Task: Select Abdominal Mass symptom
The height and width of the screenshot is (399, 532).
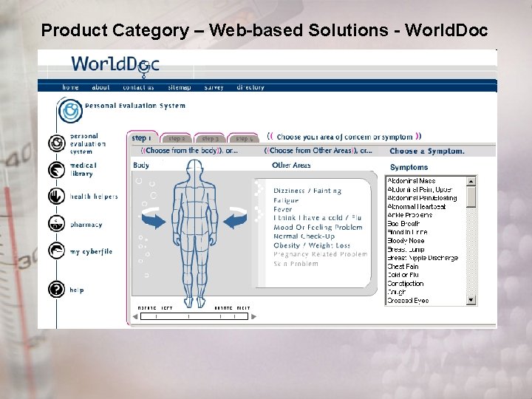Action: click(412, 181)
